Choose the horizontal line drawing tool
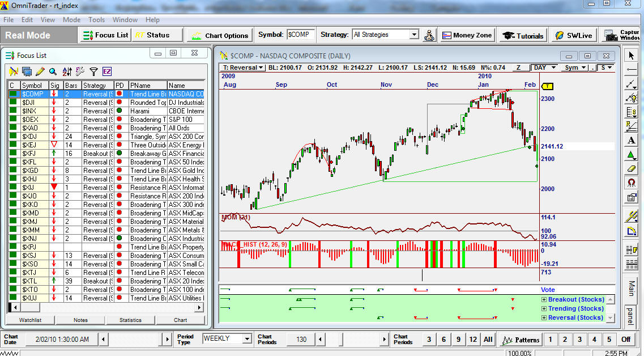Viewport: 644px width, 356px height. [x=632, y=70]
